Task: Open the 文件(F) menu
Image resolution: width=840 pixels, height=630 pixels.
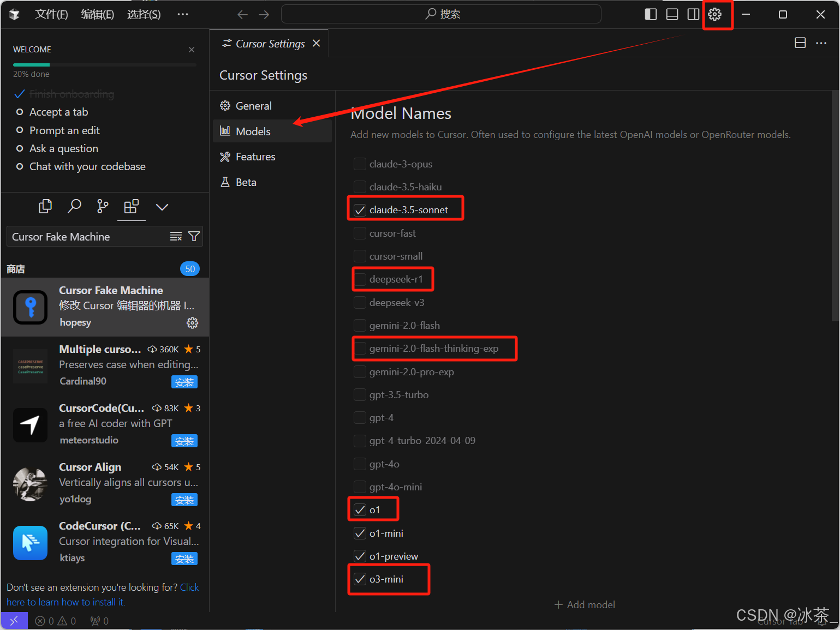Action: (x=51, y=14)
